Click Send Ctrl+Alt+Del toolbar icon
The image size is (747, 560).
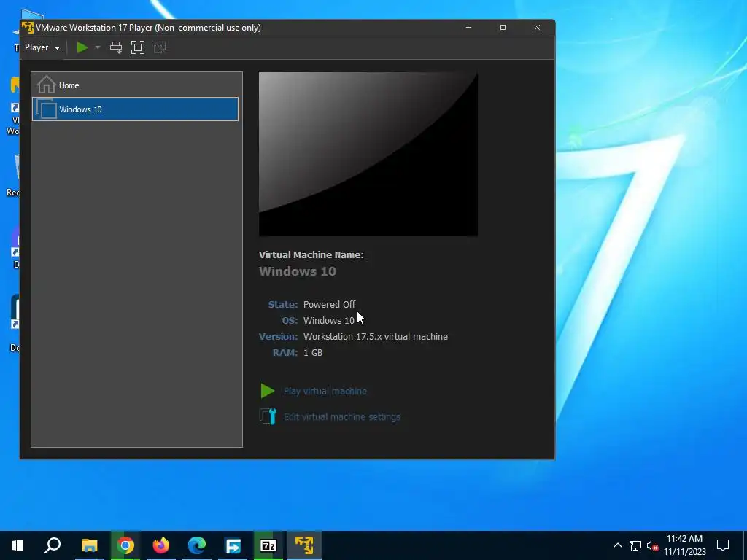116,47
